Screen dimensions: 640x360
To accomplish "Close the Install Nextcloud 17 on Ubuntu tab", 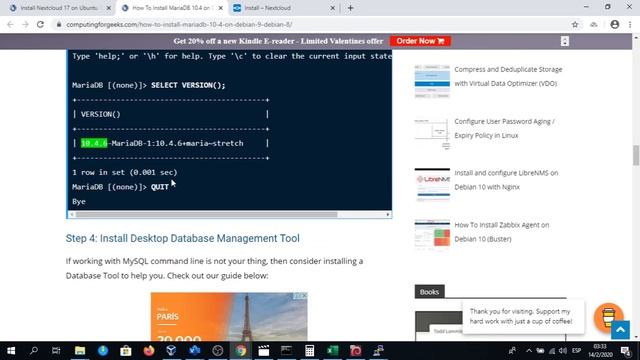I will tap(109, 8).
